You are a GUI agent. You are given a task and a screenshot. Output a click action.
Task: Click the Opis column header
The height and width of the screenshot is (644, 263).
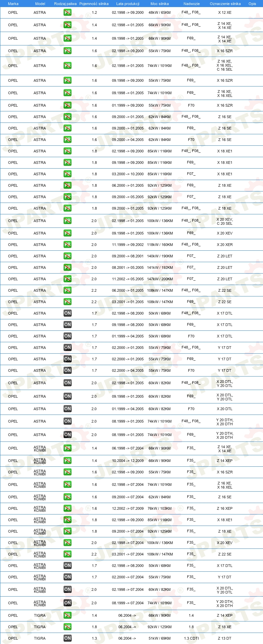pyautogui.click(x=252, y=4)
